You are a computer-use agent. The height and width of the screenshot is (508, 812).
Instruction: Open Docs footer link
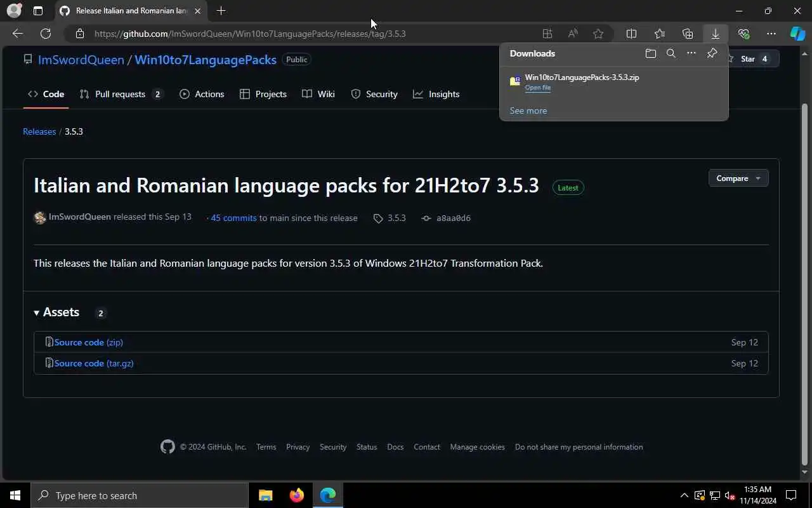[x=395, y=447]
